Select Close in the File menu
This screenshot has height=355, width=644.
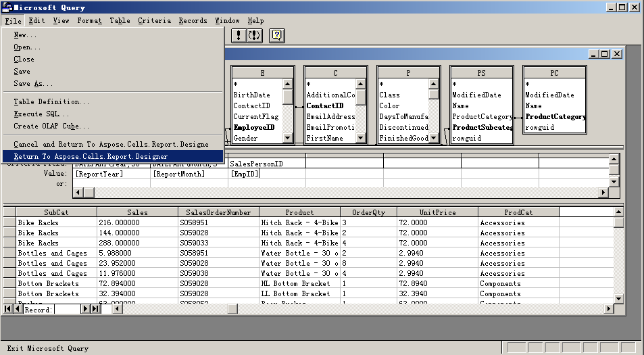113,60
